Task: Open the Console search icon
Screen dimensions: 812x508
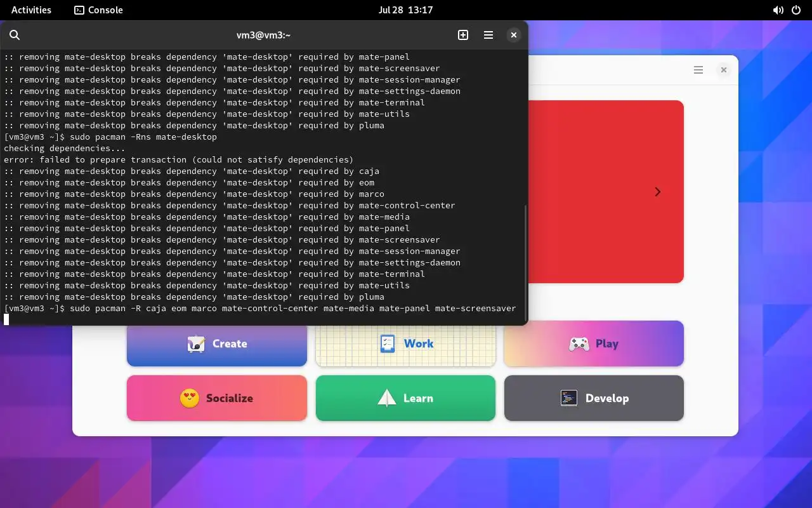Action: click(15, 35)
